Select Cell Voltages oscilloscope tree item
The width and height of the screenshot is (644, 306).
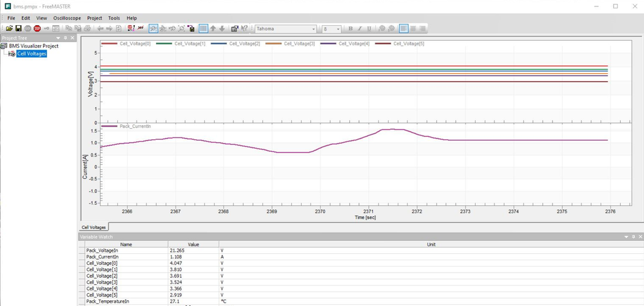(32, 53)
